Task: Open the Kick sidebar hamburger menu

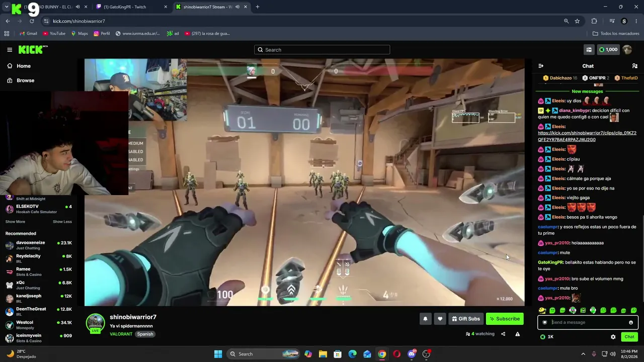Action: pos(10,50)
